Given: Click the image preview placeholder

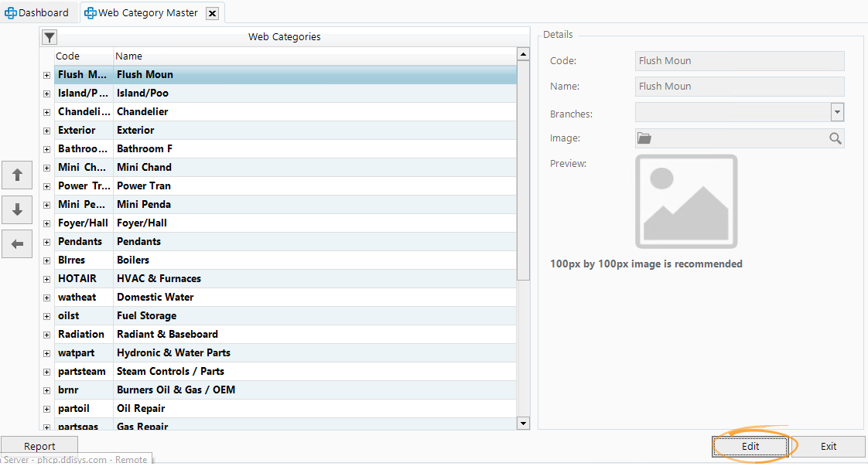Looking at the screenshot, I should (685, 201).
